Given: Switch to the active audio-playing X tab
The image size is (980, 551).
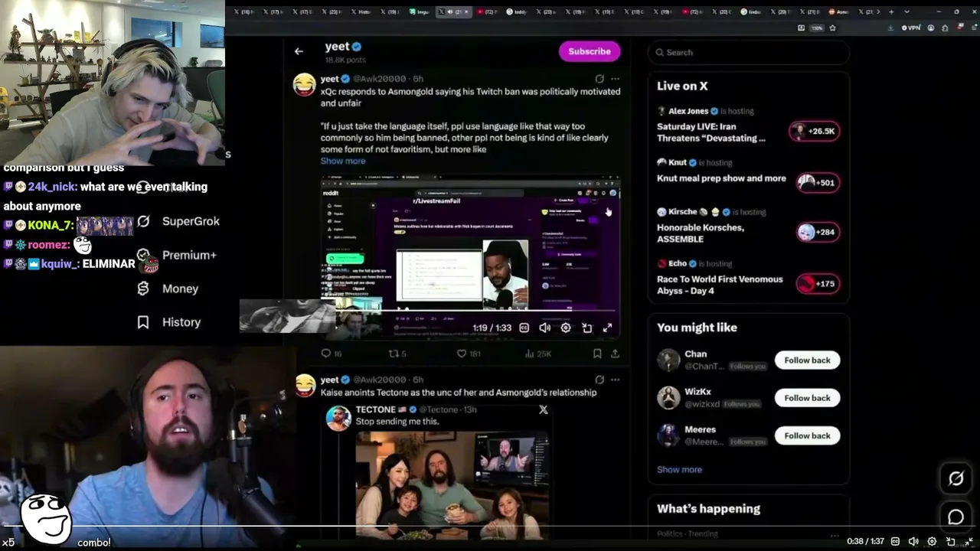Looking at the screenshot, I should tap(455, 11).
